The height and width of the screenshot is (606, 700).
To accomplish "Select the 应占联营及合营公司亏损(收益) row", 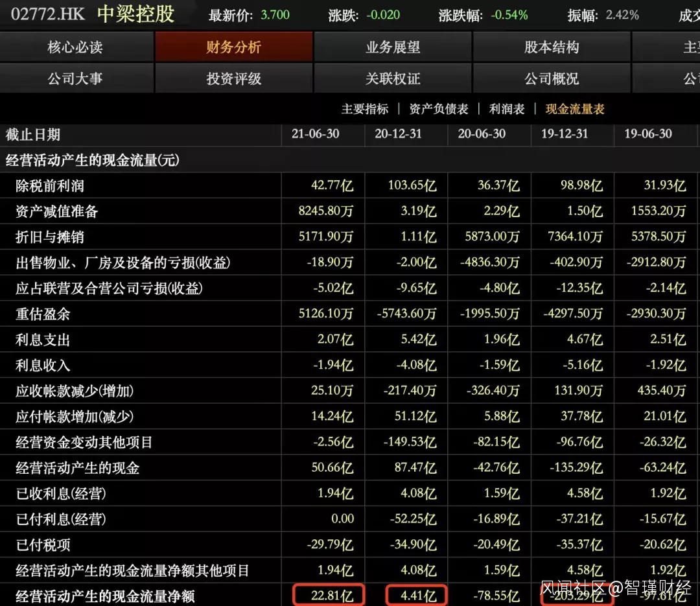I will tap(109, 288).
